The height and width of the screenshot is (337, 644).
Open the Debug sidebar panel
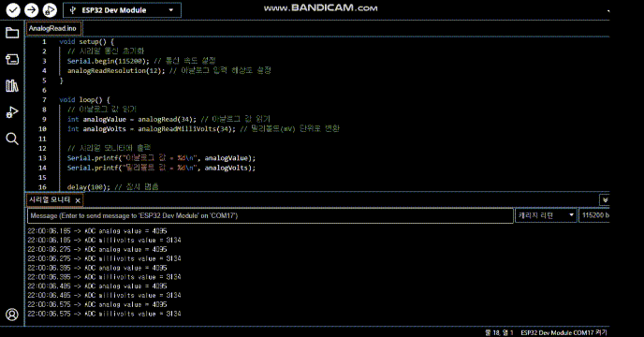coord(12,112)
